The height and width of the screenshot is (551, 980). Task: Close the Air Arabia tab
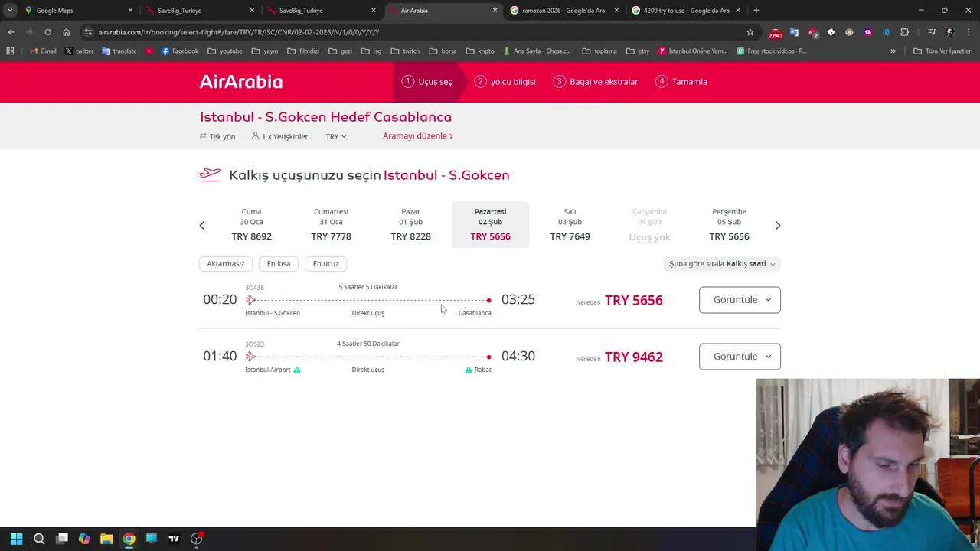pyautogui.click(x=495, y=11)
